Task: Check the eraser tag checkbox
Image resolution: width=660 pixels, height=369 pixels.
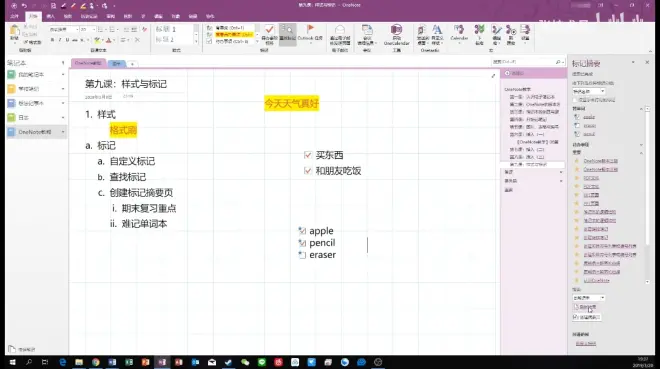Action: 302,255
